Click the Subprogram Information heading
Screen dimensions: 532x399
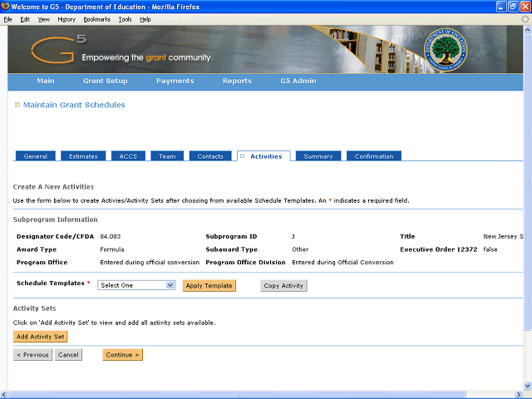click(x=56, y=219)
